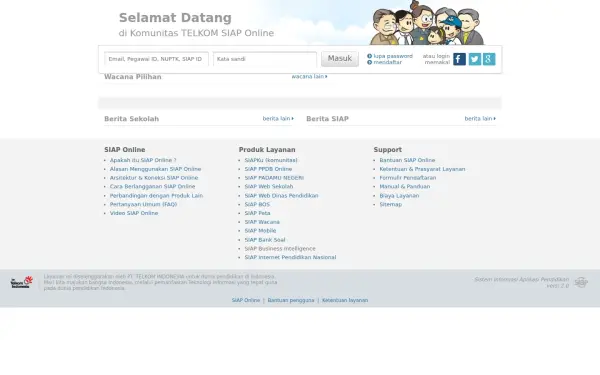The image size is (600, 375).
Task: Click SIAP Online in bottom footer bar
Action: (246, 300)
